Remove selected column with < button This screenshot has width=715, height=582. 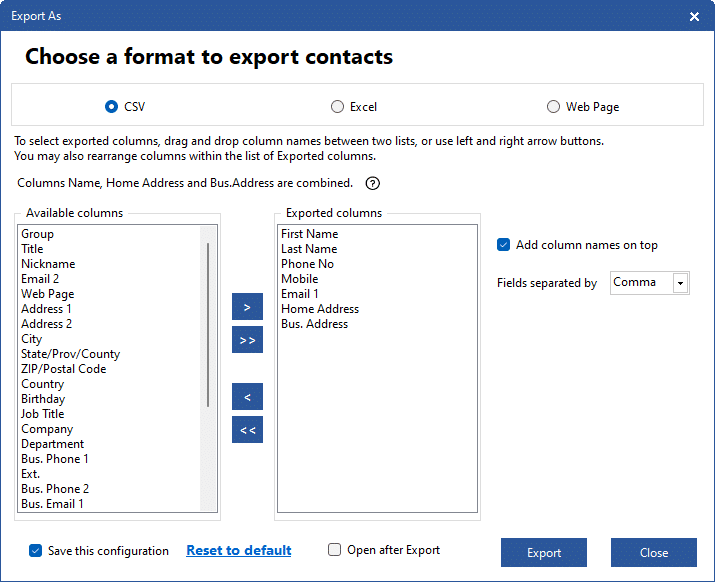coord(247,397)
